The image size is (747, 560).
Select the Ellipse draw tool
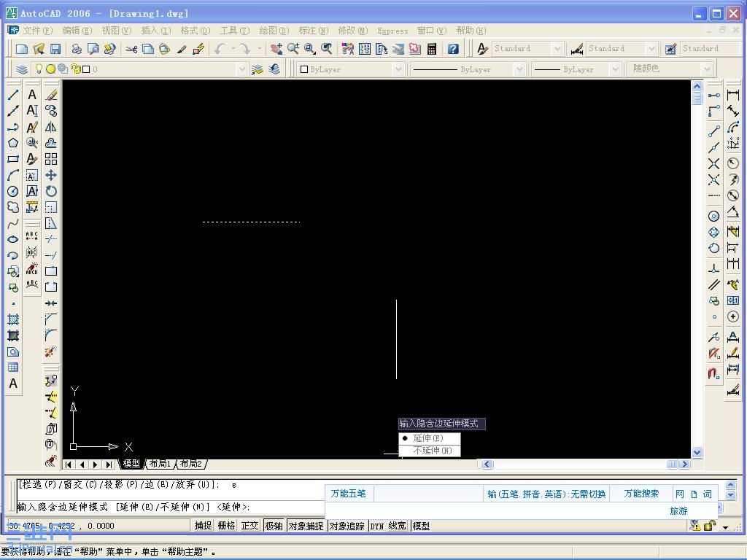[13, 239]
